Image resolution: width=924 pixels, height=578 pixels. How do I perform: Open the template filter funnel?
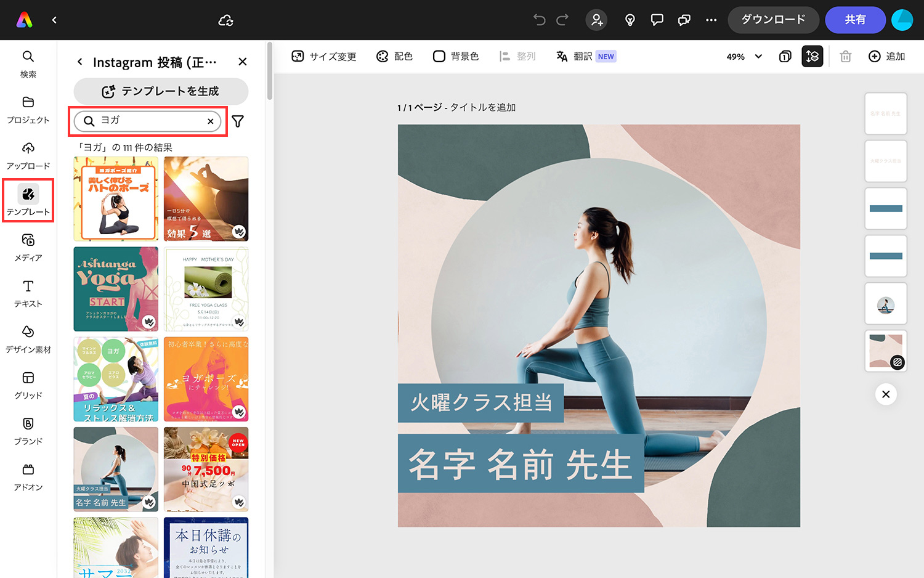click(238, 121)
